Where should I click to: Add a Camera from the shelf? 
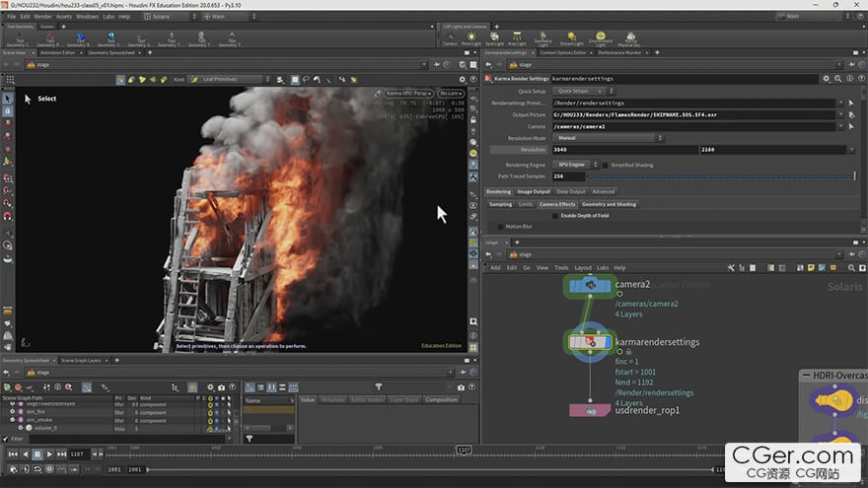pyautogui.click(x=450, y=38)
